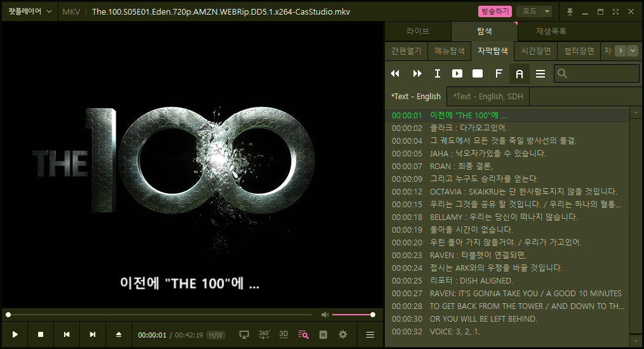Expand the sub-tab list dropdown arrow
This screenshot has width=644, height=349.
point(633,51)
